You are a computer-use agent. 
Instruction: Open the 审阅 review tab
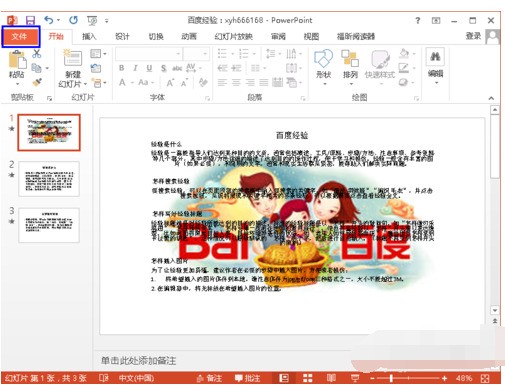click(x=278, y=36)
